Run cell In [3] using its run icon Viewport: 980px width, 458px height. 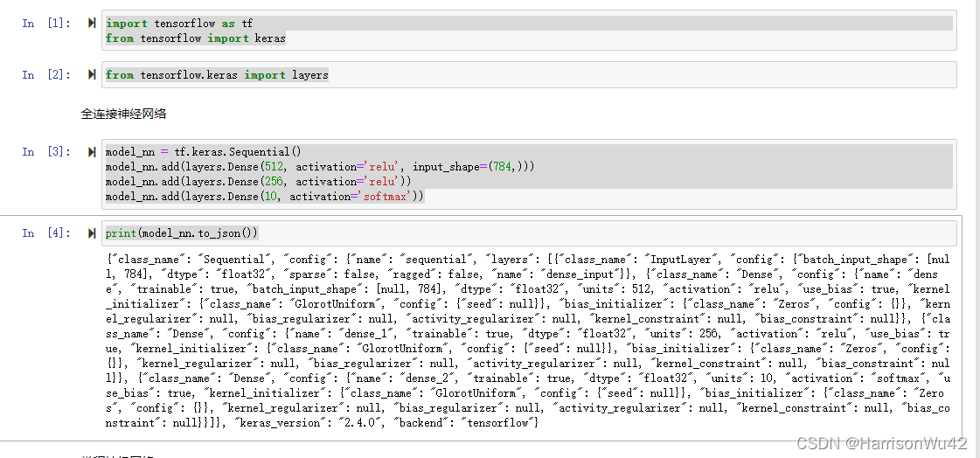[92, 152]
